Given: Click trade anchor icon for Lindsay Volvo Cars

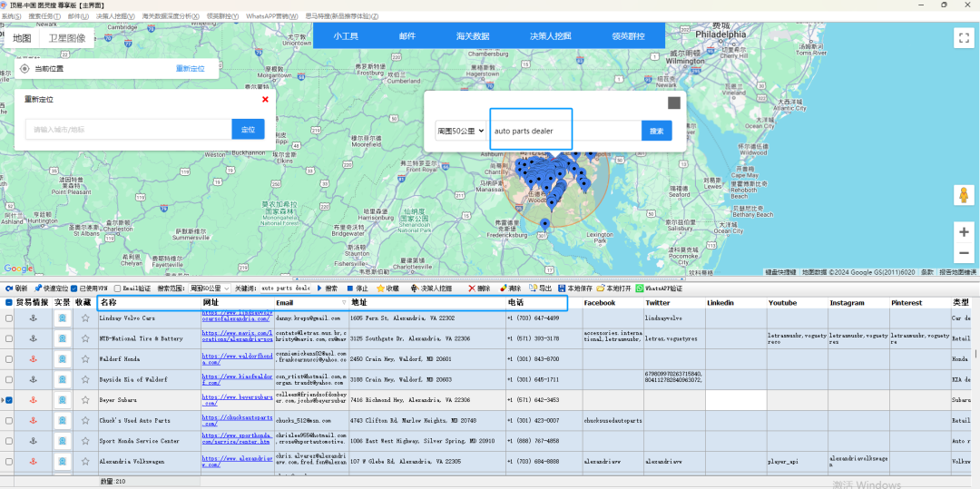Looking at the screenshot, I should coord(34,318).
